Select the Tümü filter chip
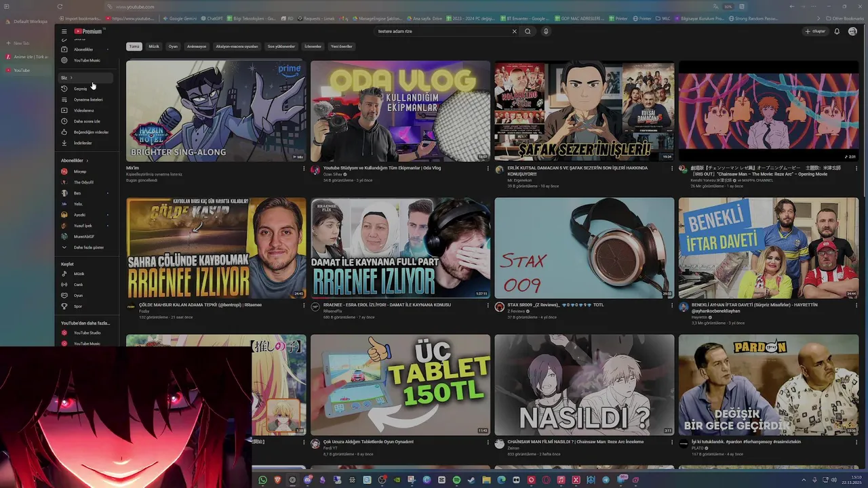This screenshot has height=488, width=868. click(x=134, y=47)
